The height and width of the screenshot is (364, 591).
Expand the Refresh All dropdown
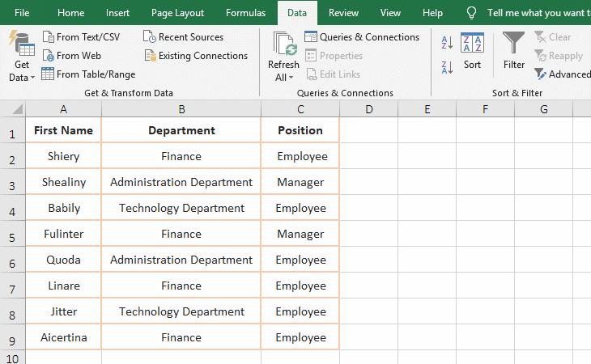(x=283, y=78)
